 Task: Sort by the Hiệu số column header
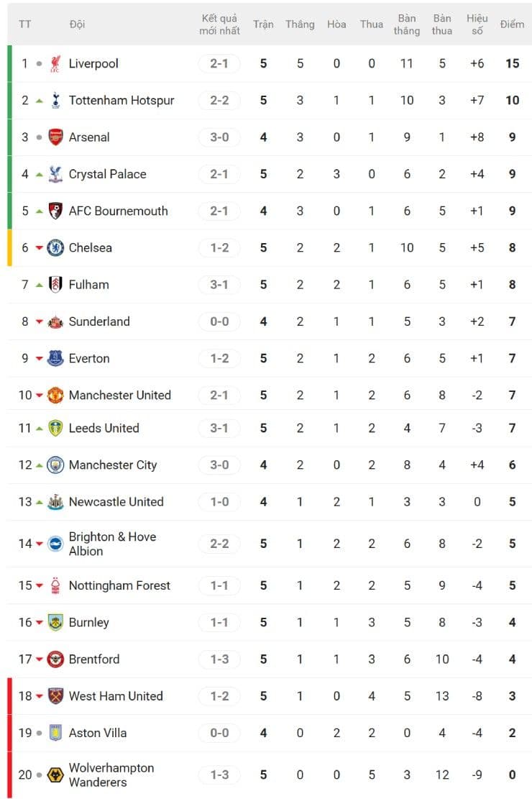point(477,24)
